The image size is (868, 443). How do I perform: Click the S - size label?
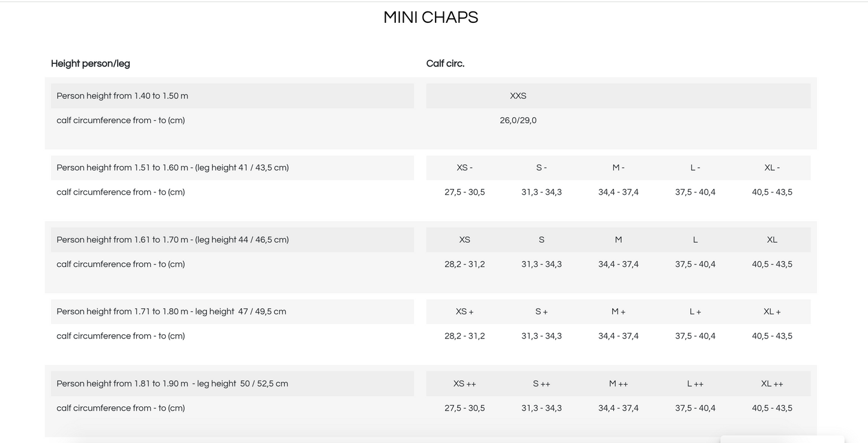[541, 168]
